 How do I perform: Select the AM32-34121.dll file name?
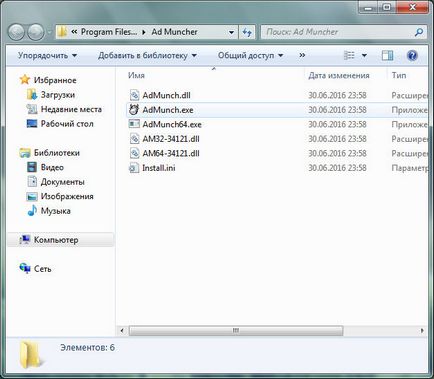click(x=171, y=139)
